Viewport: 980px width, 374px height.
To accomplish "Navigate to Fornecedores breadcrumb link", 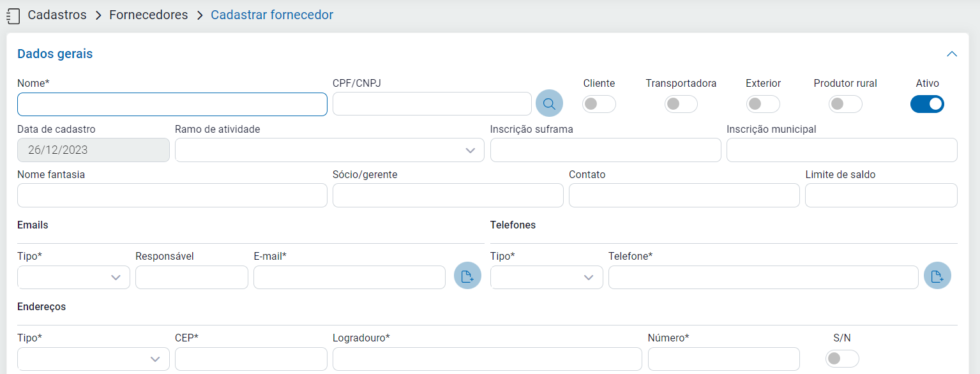I will click(148, 15).
